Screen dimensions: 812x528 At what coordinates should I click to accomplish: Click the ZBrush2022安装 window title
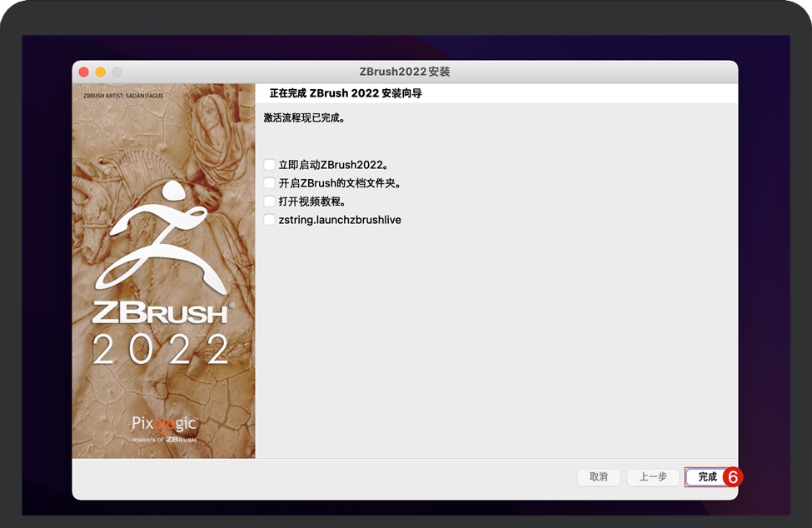tap(405, 72)
